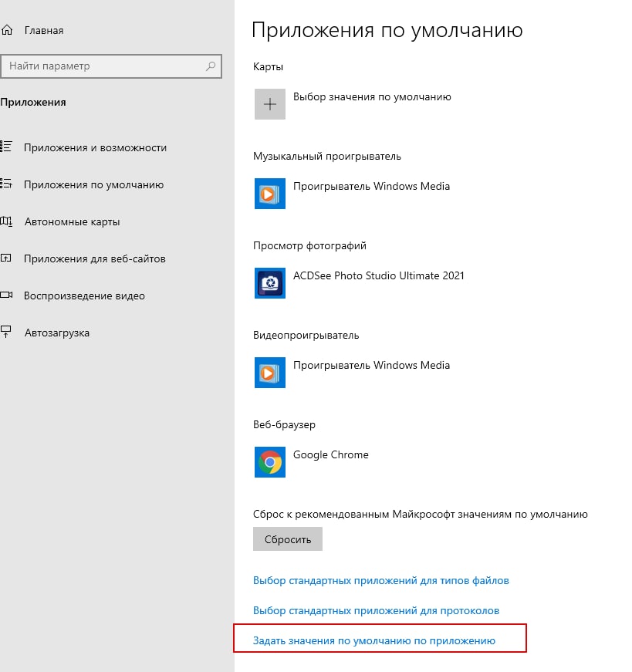Screen dimensions: 632x672
Task: Click ACDSee Photo Studio Ultimate 2021 label
Action: tap(379, 275)
